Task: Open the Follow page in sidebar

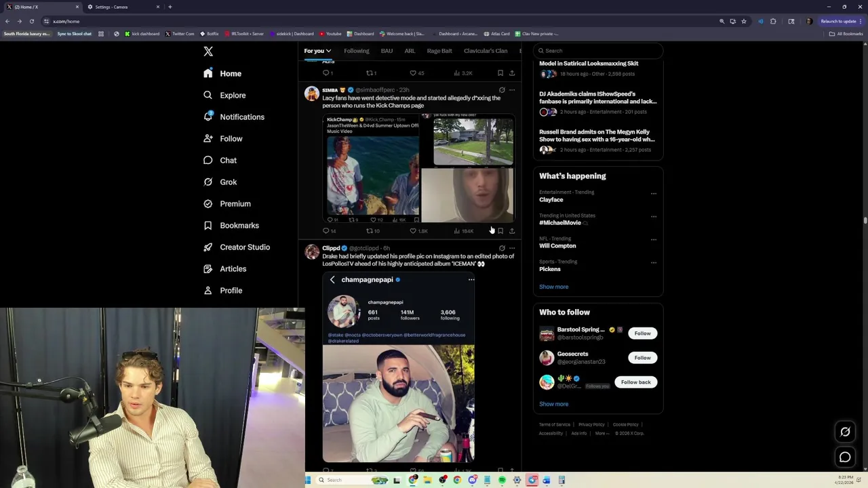Action: [223, 138]
